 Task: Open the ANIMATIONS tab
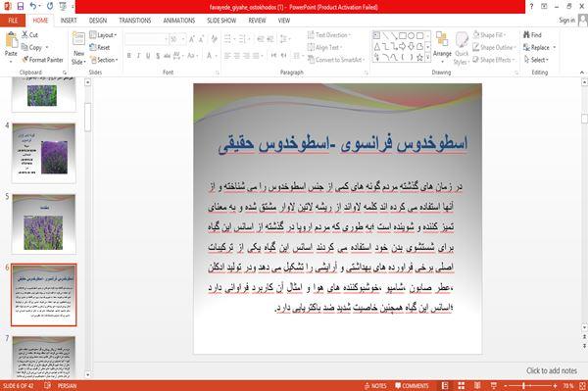coord(179,21)
